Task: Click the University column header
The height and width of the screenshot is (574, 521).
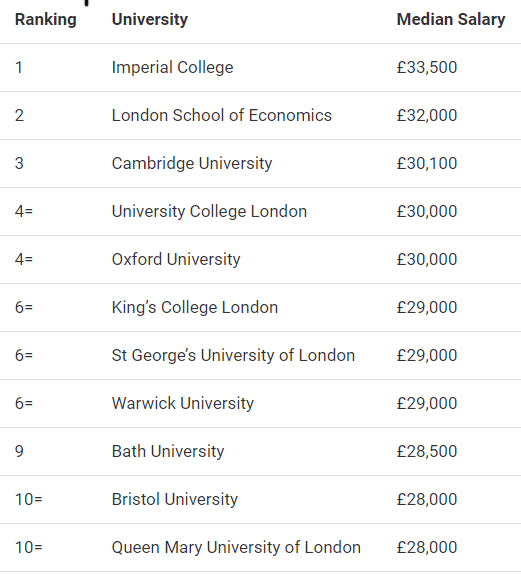Action: click(150, 19)
